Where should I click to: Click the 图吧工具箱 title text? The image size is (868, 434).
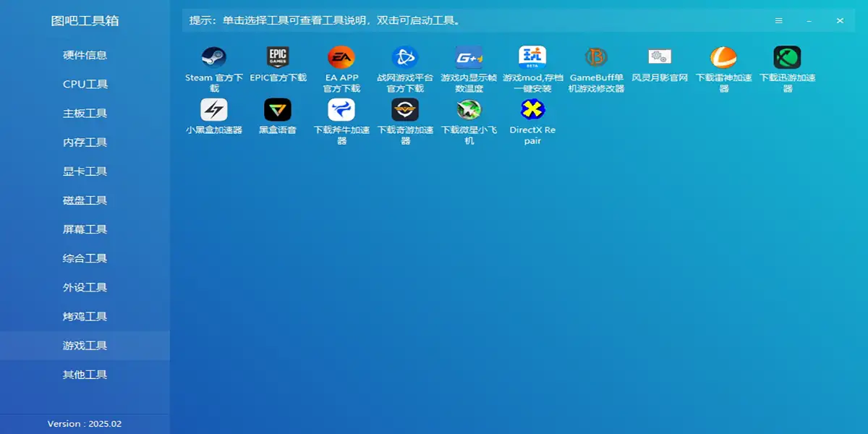85,21
